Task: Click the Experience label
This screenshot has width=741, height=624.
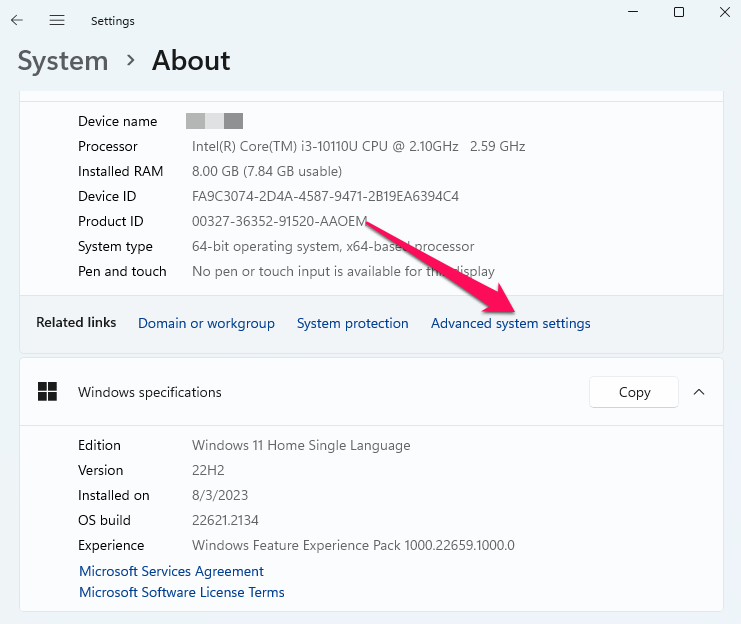Action: click(111, 546)
